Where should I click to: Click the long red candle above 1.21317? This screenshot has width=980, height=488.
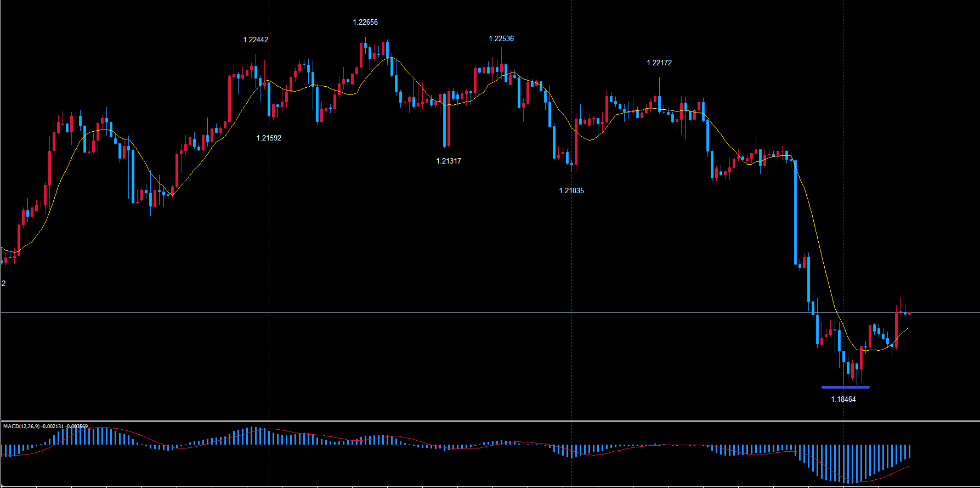(449, 118)
